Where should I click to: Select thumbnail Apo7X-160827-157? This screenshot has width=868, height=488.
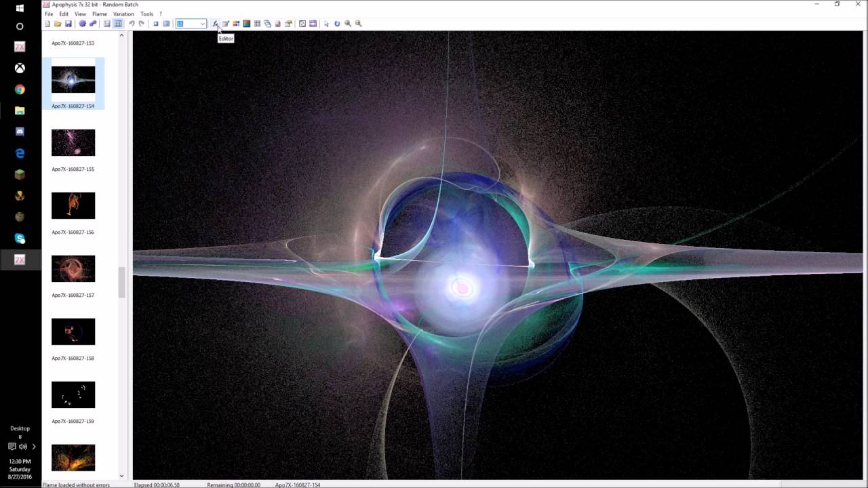click(x=73, y=268)
